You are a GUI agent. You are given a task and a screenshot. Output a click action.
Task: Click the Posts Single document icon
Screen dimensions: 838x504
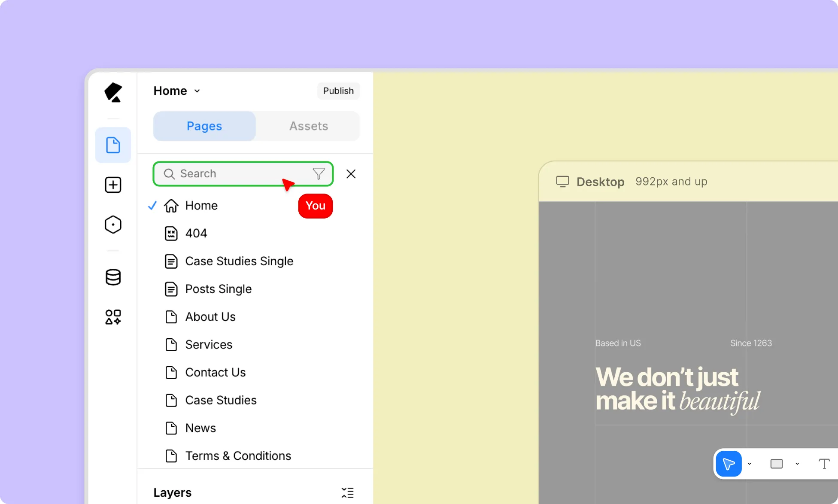[x=171, y=289]
